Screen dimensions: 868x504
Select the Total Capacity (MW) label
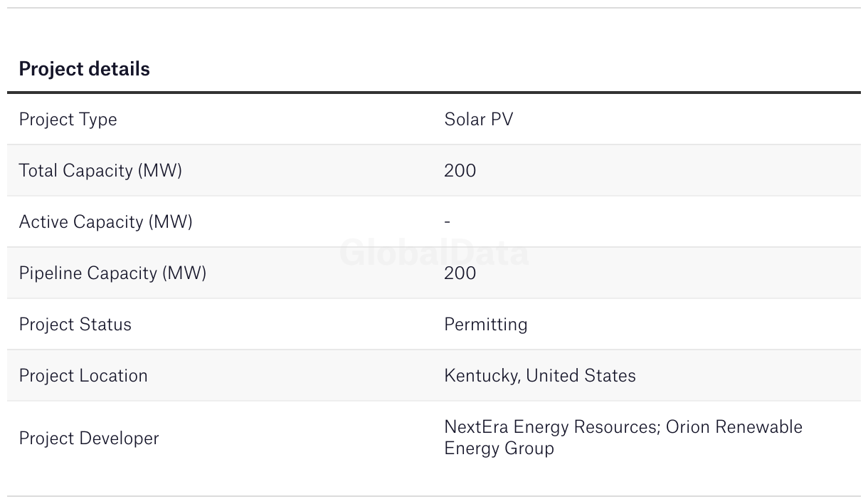point(100,171)
